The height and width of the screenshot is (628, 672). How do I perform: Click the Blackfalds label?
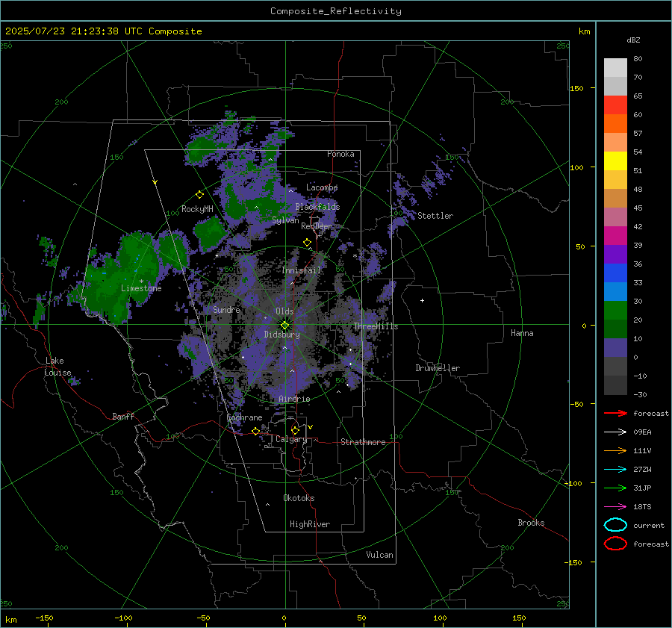pyautogui.click(x=317, y=207)
